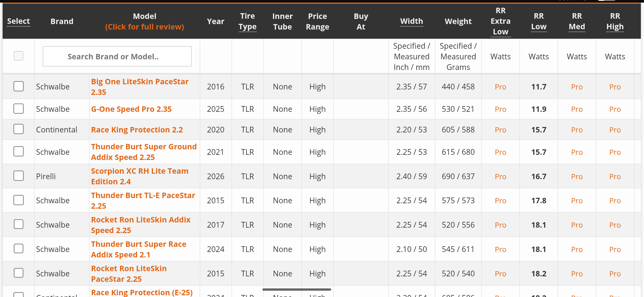Sort tires by Weight header
This screenshot has height=297, width=644.
(x=458, y=21)
